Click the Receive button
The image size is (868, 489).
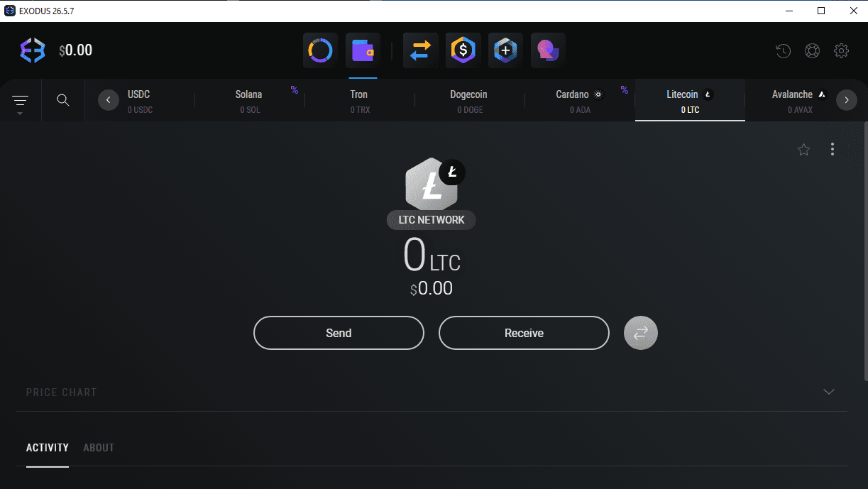pyautogui.click(x=524, y=333)
